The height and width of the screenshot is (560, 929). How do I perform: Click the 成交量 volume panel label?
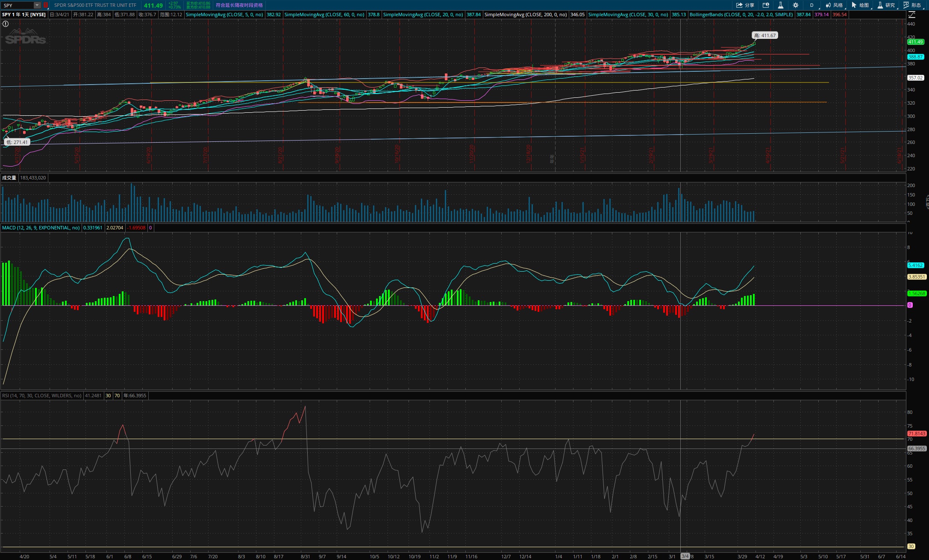[9, 178]
